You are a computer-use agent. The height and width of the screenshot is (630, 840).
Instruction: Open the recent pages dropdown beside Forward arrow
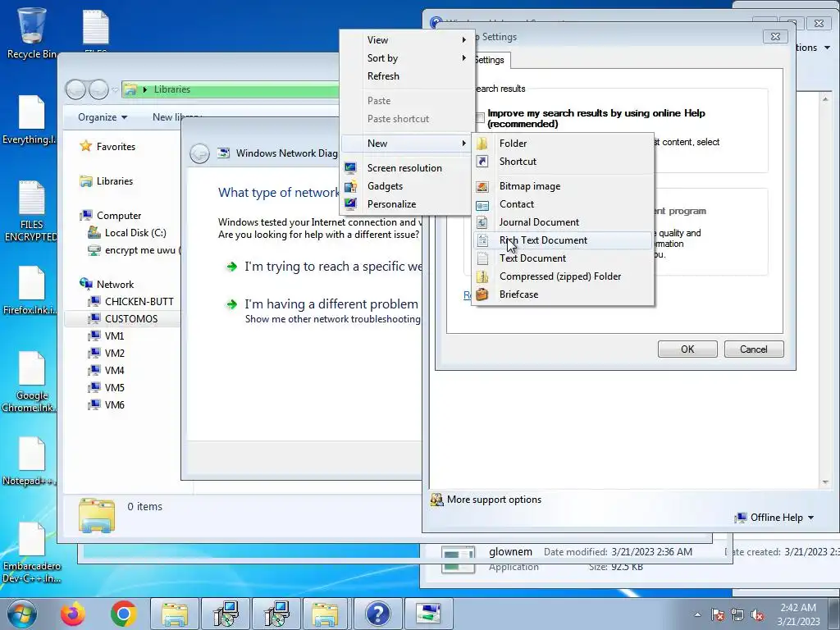click(115, 90)
